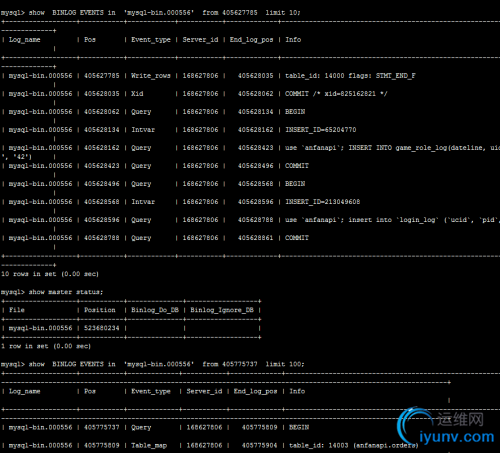Viewport: 500px width, 453px height.
Task: Select the '10 rows in set (0.00 sec)' line
Action: [x=50, y=274]
